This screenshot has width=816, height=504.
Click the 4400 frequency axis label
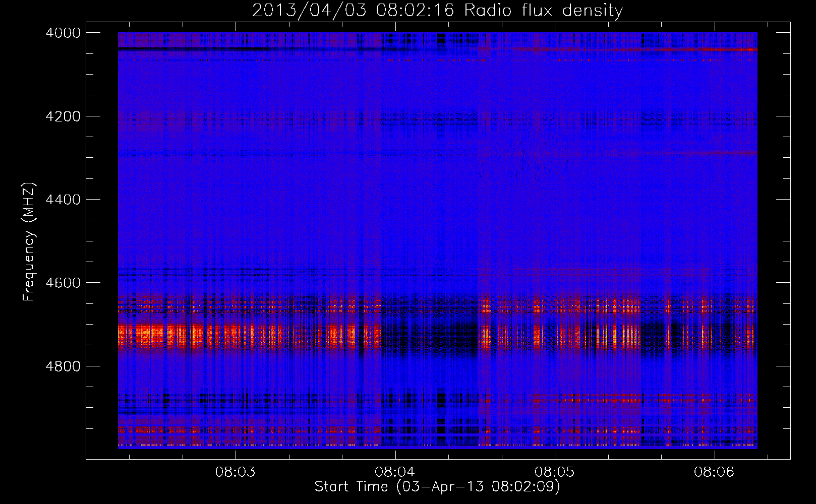(x=63, y=200)
